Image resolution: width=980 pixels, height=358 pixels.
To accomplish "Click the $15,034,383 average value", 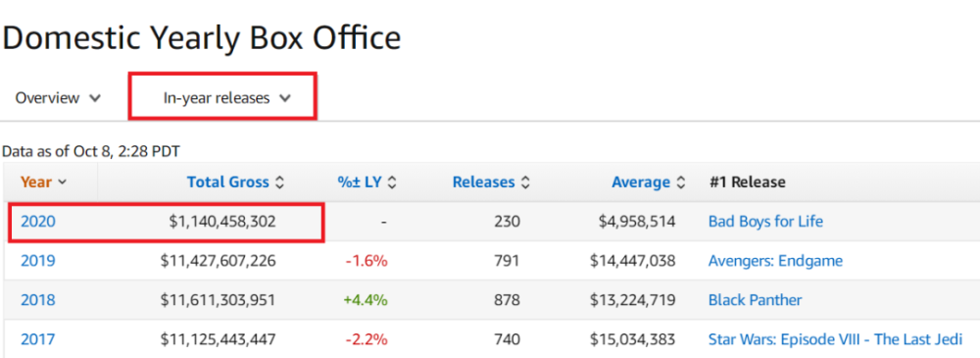I will pyautogui.click(x=632, y=339).
